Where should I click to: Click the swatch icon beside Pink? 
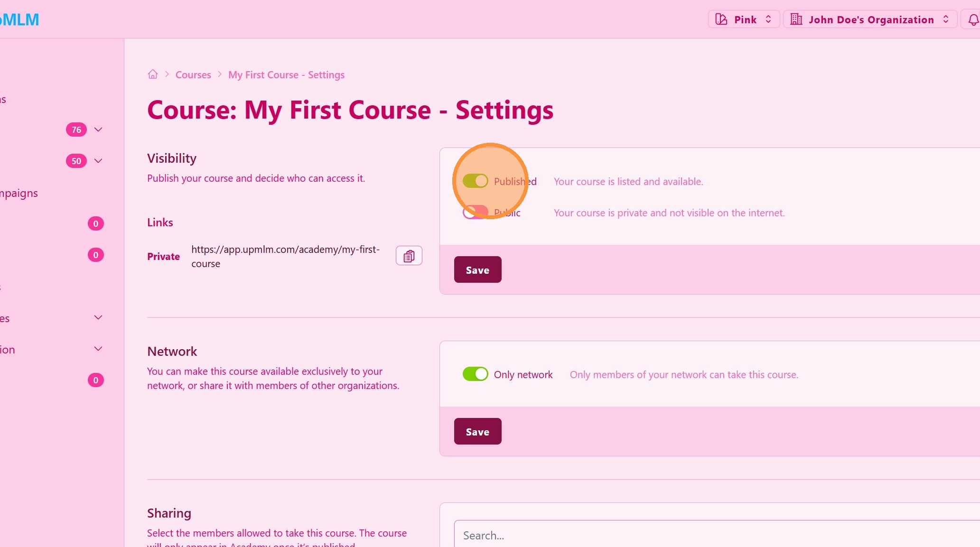pos(721,19)
